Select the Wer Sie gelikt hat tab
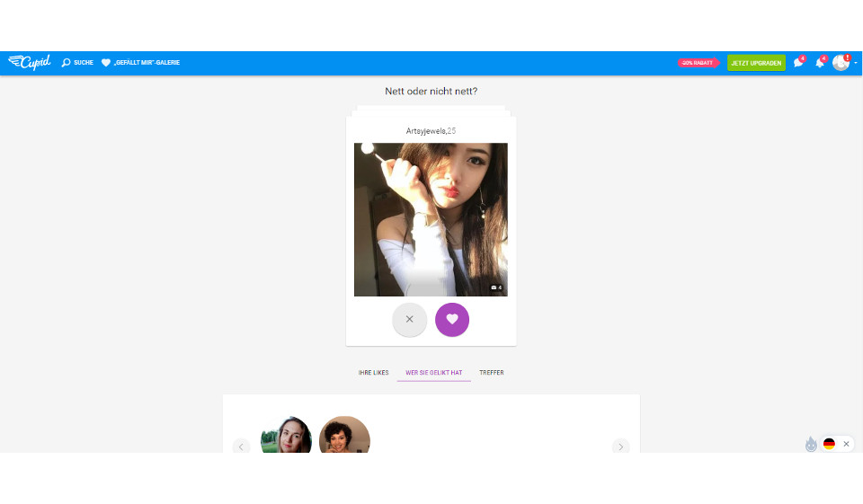Screen dimensions: 863x504 point(433,373)
